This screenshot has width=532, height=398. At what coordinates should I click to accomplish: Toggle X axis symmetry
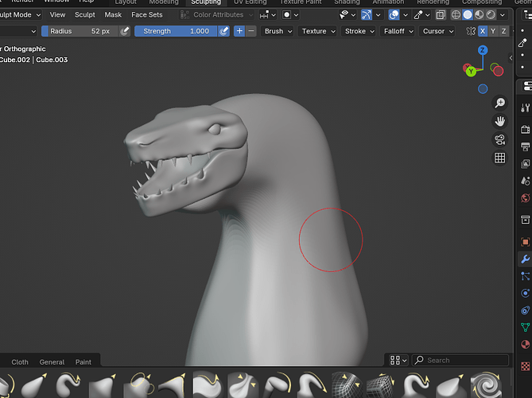tap(483, 31)
